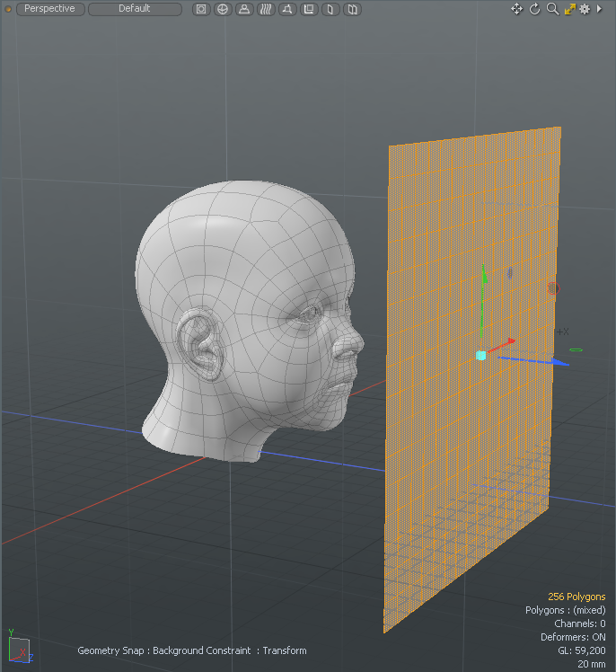Expand the arrow at toolbar's right end
The width and height of the screenshot is (616, 672).
click(600, 9)
